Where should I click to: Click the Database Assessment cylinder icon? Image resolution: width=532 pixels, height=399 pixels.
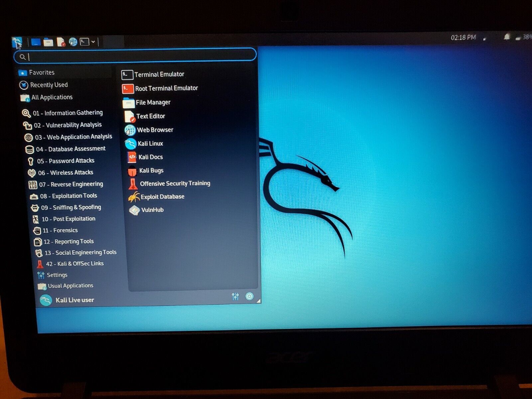[30, 150]
